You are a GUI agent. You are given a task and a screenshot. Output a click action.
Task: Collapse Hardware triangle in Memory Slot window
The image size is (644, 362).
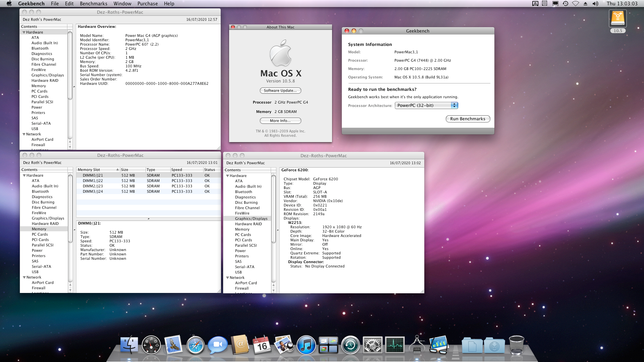click(x=24, y=176)
